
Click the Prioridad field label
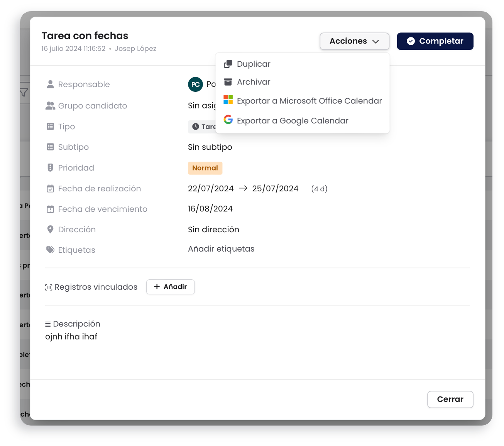pos(76,168)
